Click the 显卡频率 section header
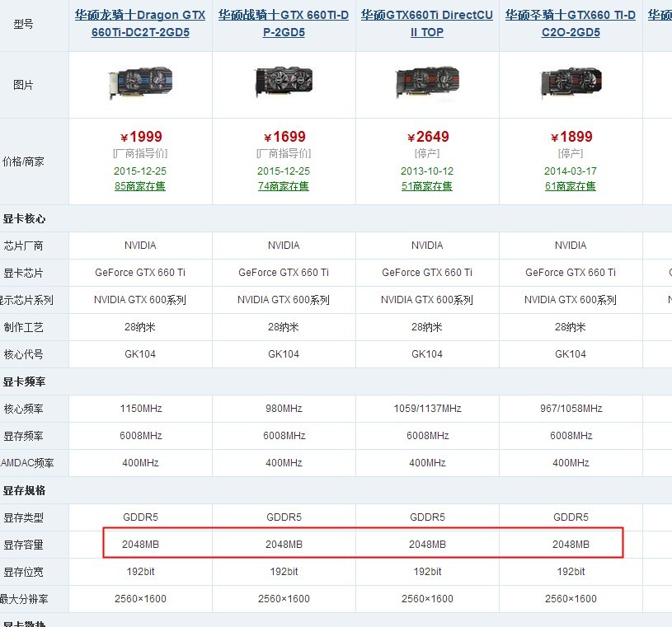 coord(24,381)
